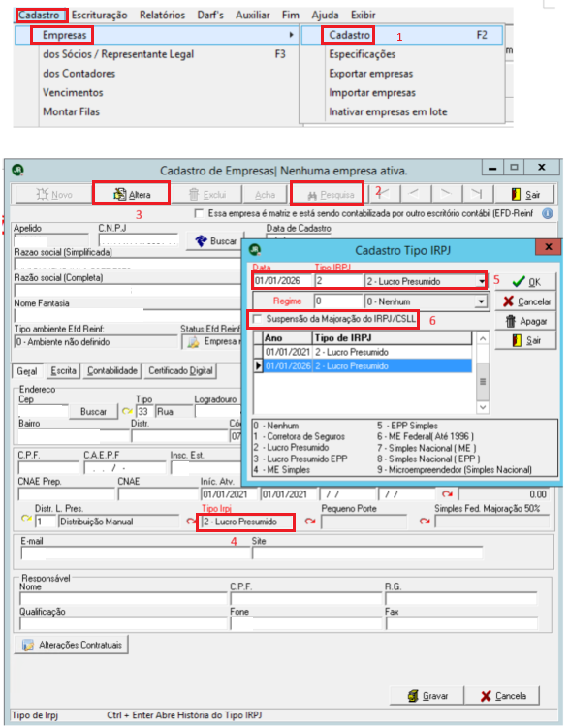The height and width of the screenshot is (728, 569).
Task: Open the Tipo IRPJ Lucro Presumido dropdown
Action: click(482, 281)
